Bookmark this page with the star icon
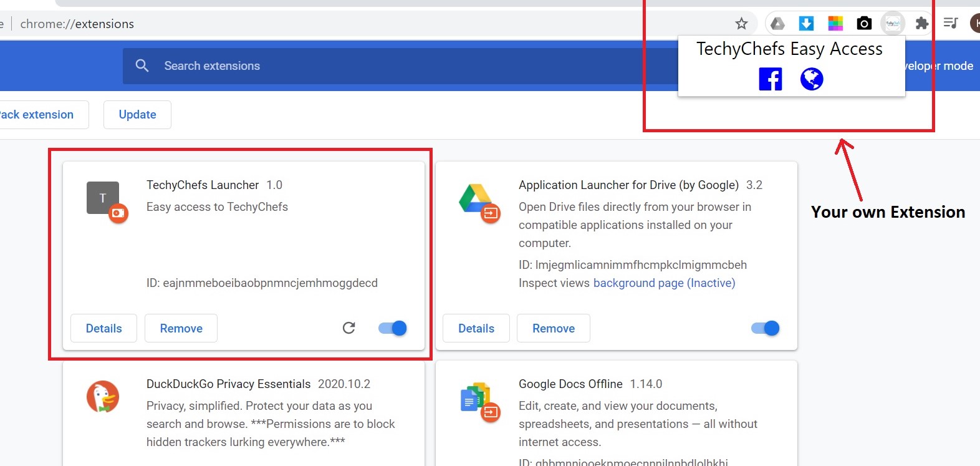Screen dimensions: 980x466 coord(741,24)
